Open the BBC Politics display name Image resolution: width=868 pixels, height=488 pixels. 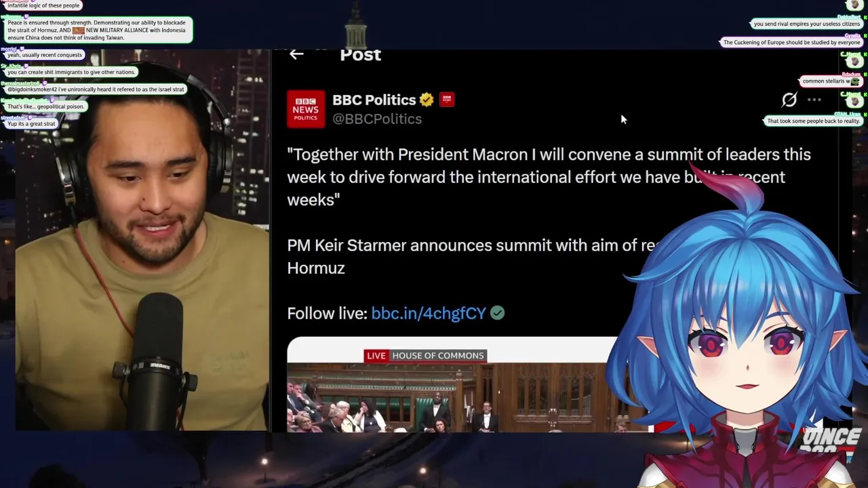[x=374, y=100]
